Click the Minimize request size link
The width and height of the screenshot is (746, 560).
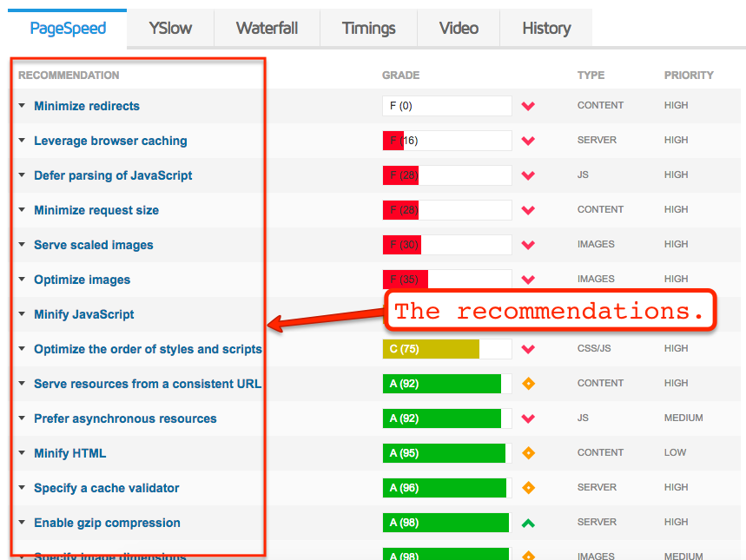click(96, 210)
